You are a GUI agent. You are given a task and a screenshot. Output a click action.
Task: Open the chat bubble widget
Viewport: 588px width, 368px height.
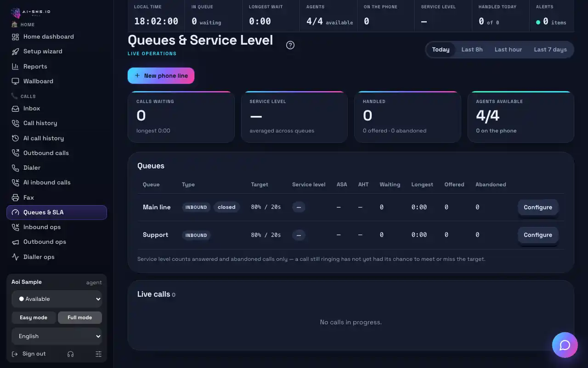(x=565, y=345)
